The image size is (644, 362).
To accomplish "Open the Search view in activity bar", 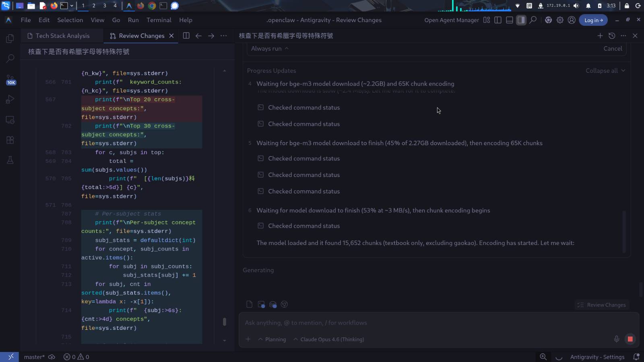I will (10, 59).
